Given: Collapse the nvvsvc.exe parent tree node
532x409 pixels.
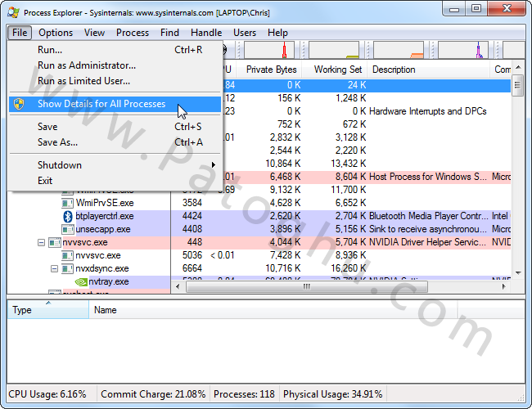Looking at the screenshot, I should point(42,242).
